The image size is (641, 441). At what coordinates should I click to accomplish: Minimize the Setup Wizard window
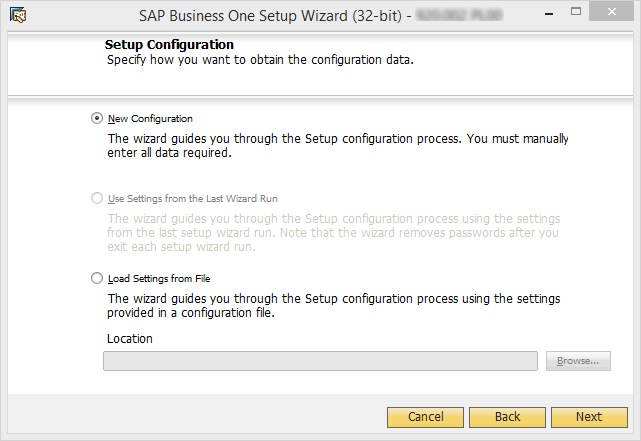click(549, 12)
